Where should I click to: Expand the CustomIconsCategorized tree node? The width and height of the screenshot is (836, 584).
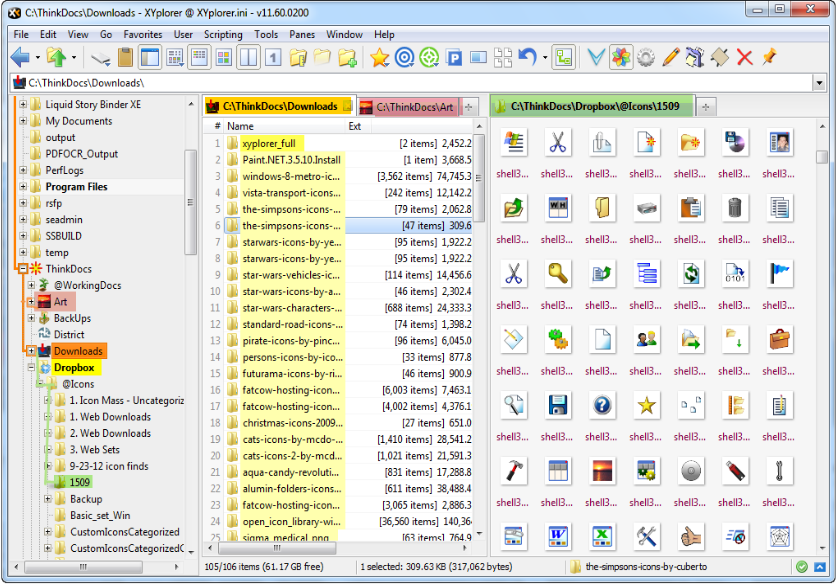coord(48,532)
